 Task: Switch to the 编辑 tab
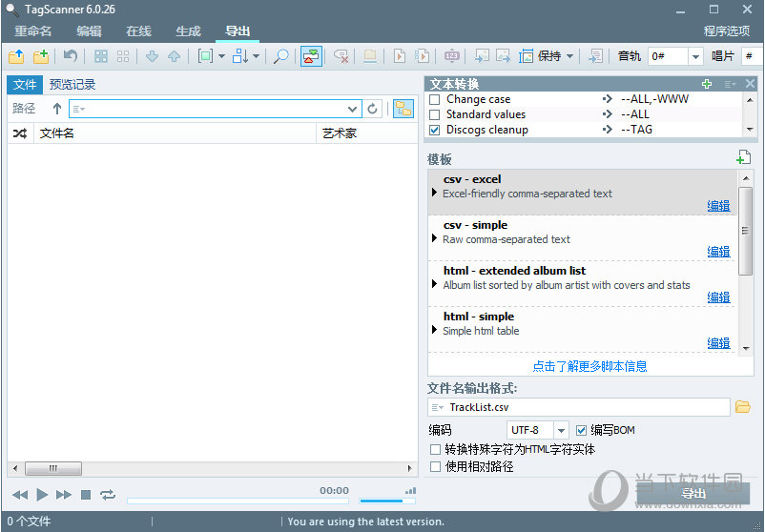89,31
